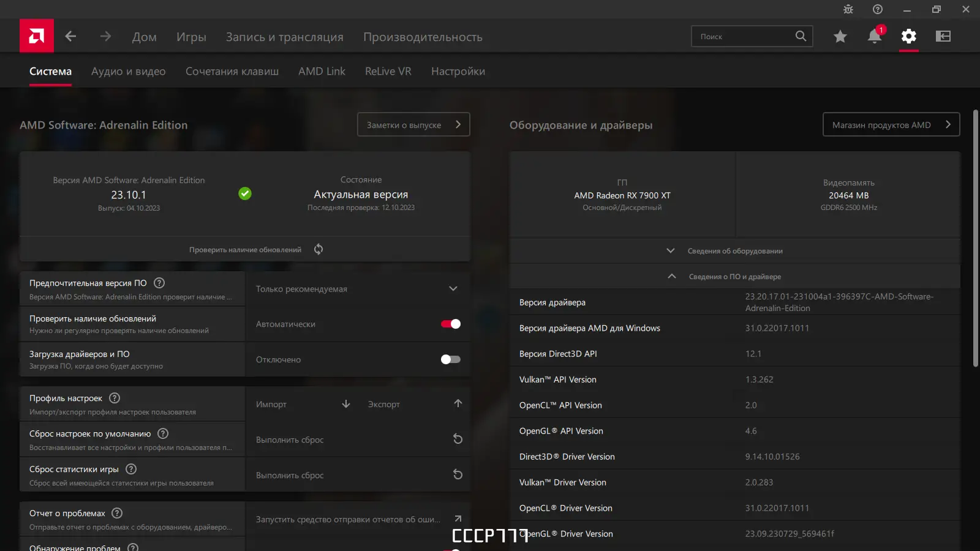Image resolution: width=980 pixels, height=551 pixels.
Task: Show help for Предпочтительная версия ПО
Action: pyautogui.click(x=159, y=283)
